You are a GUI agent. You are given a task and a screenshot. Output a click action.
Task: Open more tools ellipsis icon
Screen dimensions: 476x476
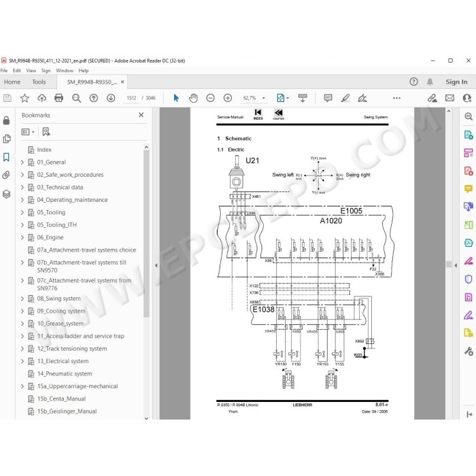click(396, 98)
